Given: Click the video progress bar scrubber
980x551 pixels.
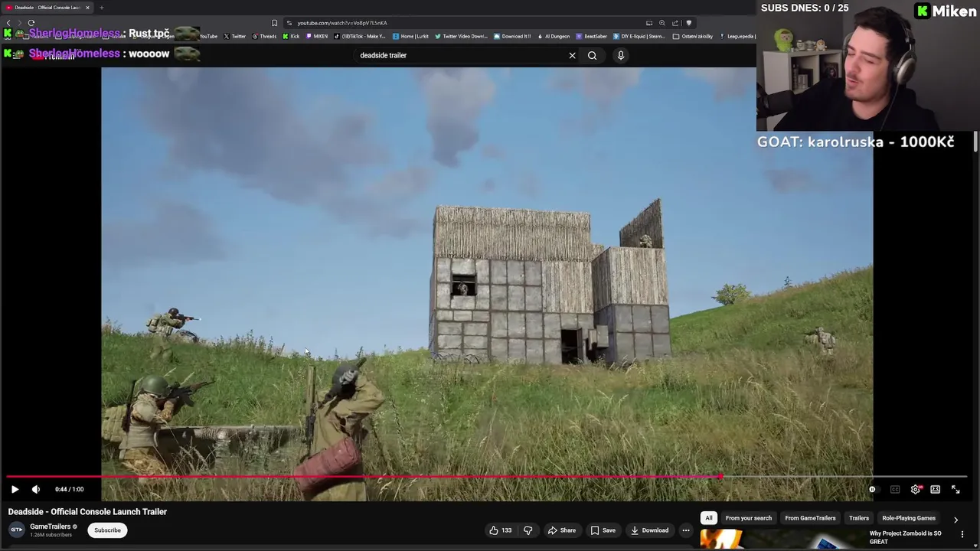Looking at the screenshot, I should coord(720,477).
